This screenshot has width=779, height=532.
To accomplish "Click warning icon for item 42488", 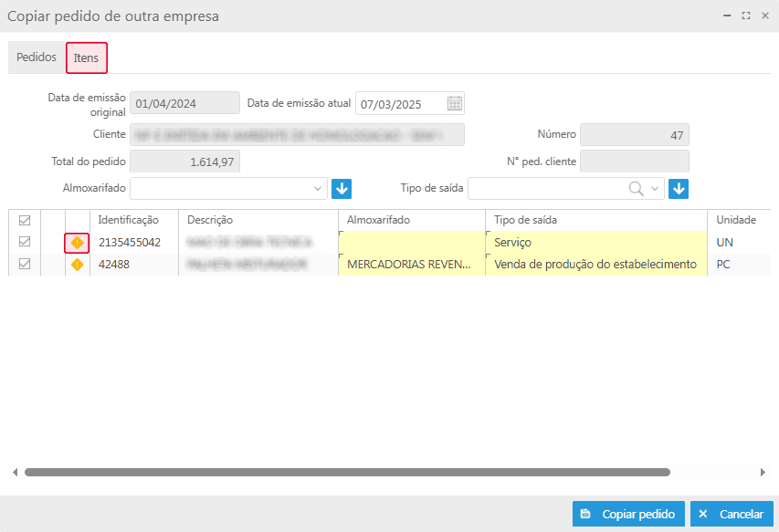I will [77, 265].
